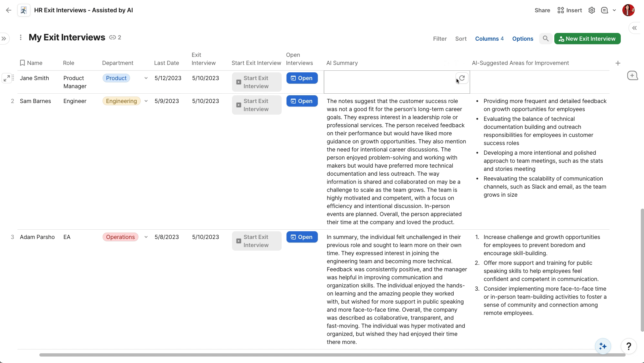Click the Share button
Screen dimensions: 644x363
[x=542, y=10]
